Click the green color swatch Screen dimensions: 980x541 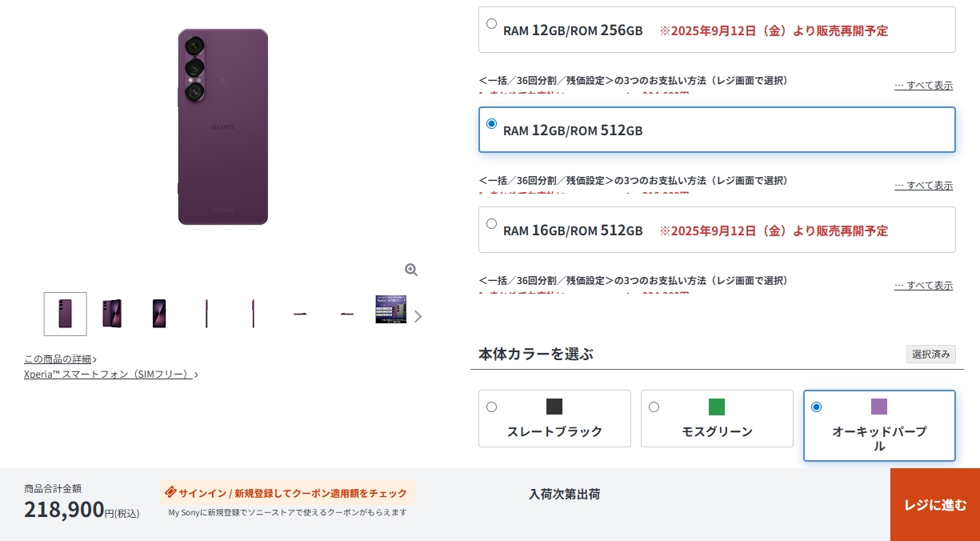click(x=717, y=407)
